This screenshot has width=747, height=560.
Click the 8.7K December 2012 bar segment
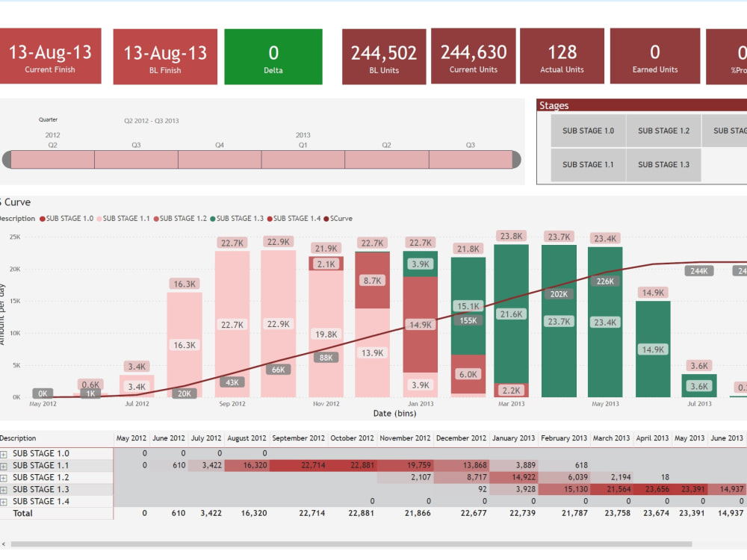click(372, 281)
